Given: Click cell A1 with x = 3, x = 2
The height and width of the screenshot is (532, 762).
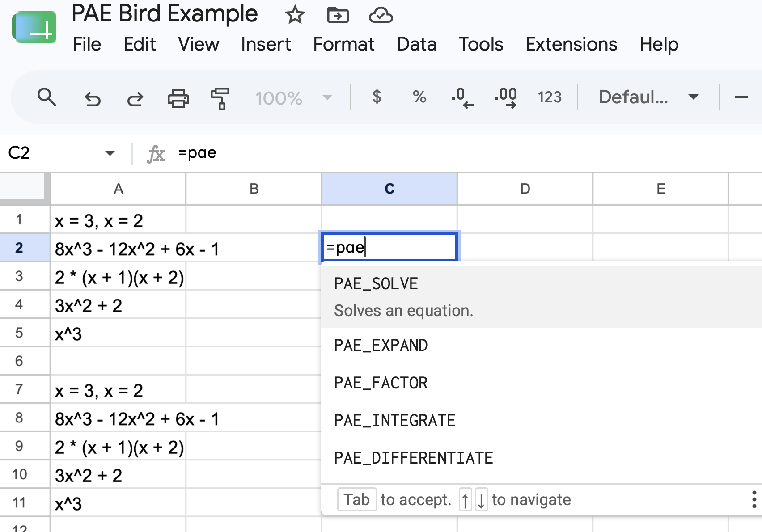Looking at the screenshot, I should pos(118,220).
